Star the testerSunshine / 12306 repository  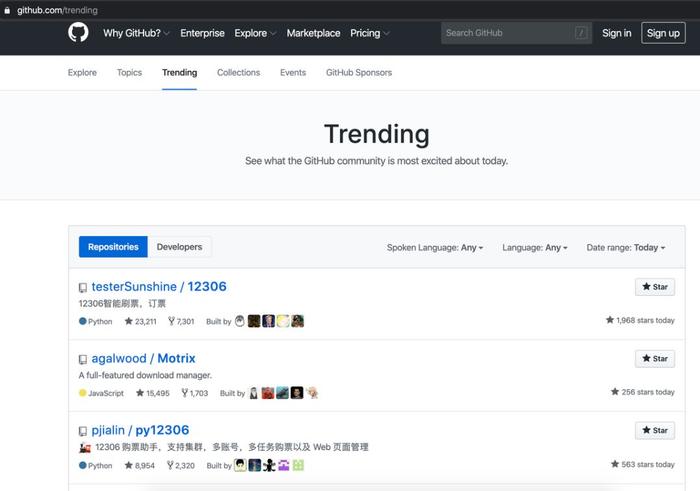655,287
